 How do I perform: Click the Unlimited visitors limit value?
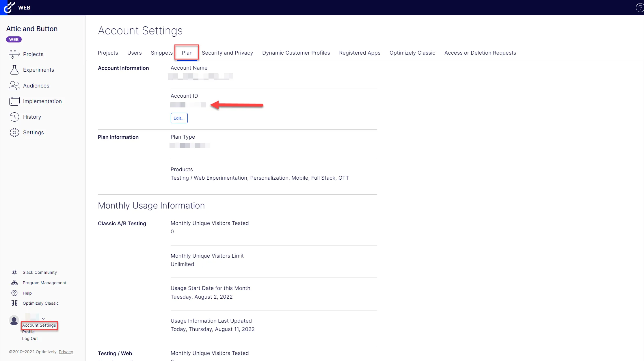point(182,264)
